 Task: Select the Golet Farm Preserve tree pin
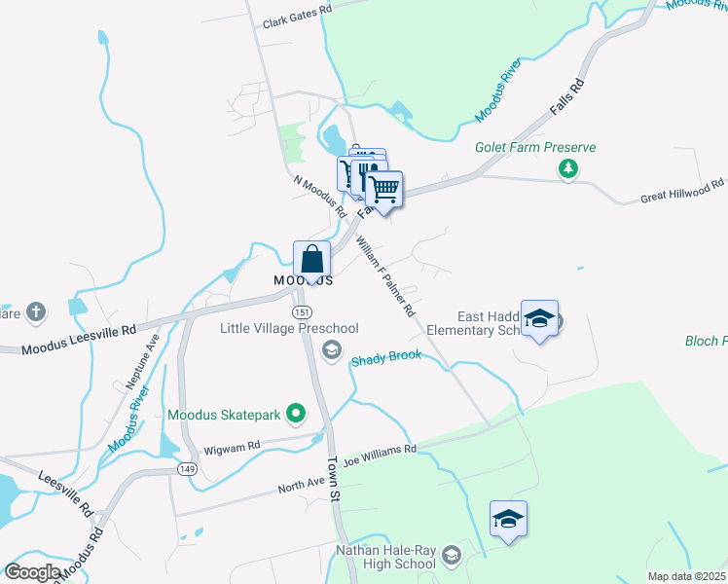pyautogui.click(x=568, y=169)
